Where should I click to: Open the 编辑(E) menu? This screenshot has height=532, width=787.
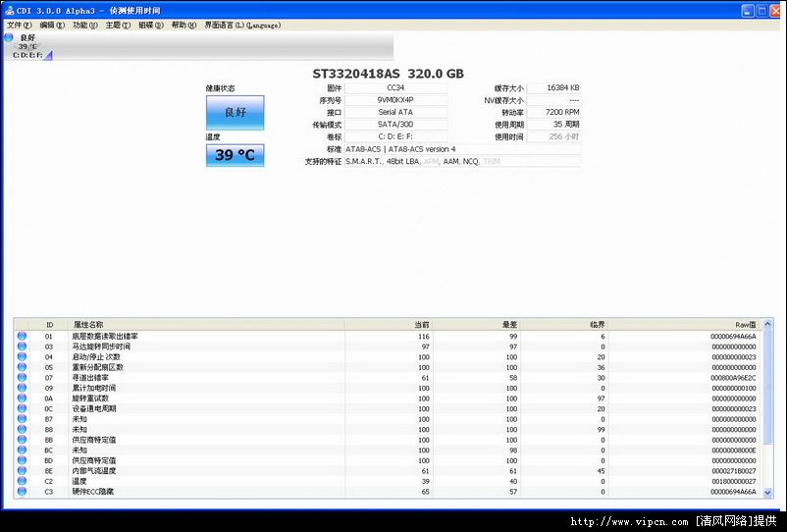pyautogui.click(x=52, y=26)
